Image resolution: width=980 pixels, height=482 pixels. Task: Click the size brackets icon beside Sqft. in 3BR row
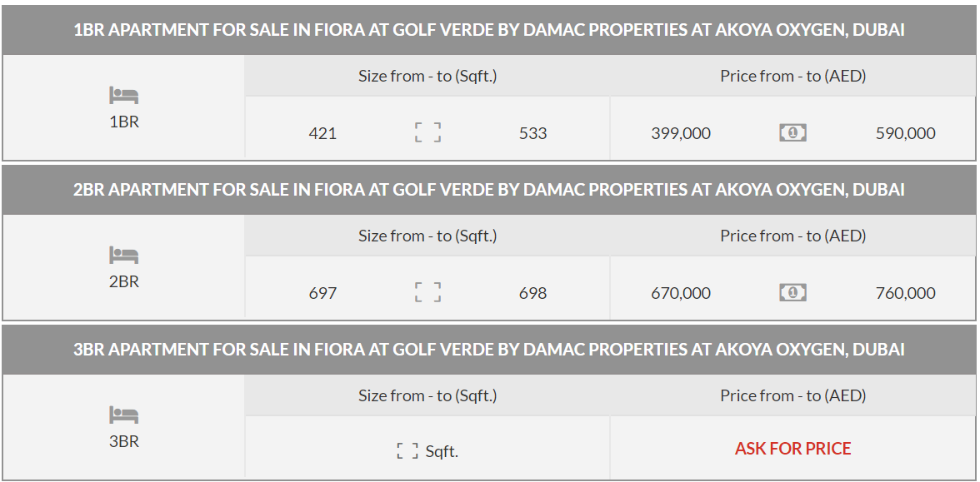tap(407, 452)
